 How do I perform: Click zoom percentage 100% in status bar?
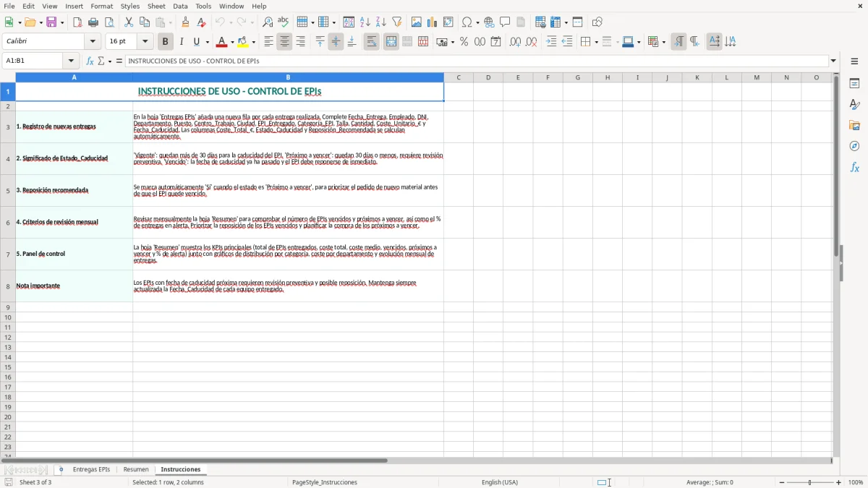(856, 482)
